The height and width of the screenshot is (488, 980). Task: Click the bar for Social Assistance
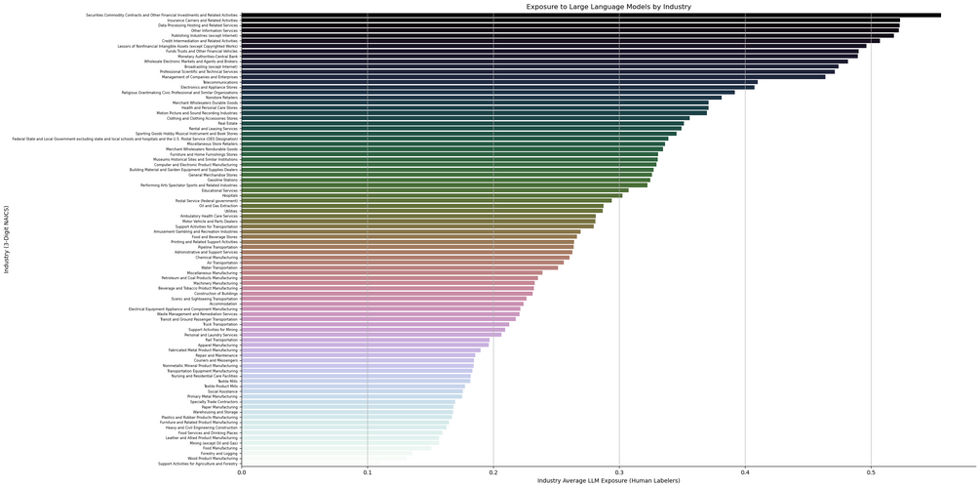pos(352,391)
